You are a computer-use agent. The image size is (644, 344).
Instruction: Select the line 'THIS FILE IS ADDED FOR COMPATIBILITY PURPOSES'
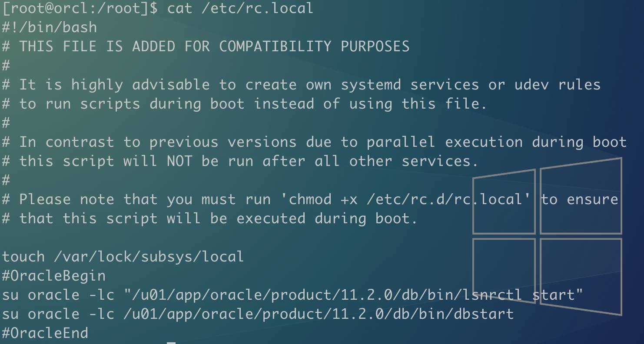[x=206, y=46]
